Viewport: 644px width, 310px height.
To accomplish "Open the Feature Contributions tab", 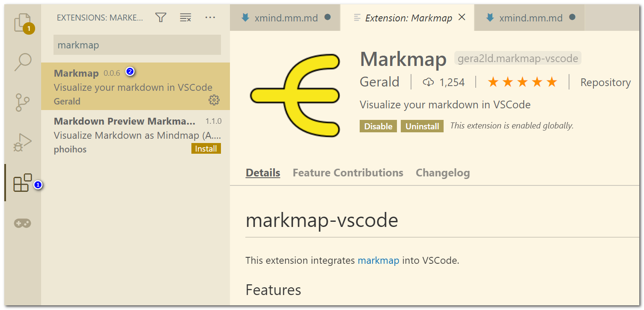I will (x=348, y=173).
